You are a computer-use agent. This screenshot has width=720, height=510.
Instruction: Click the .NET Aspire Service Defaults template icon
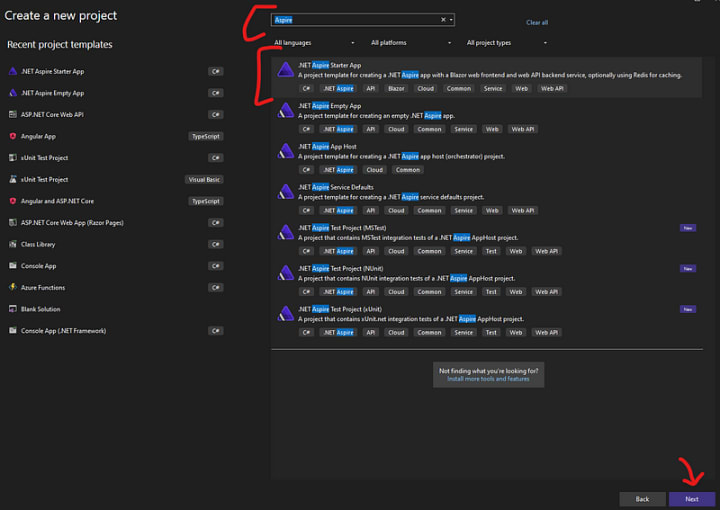click(x=286, y=192)
